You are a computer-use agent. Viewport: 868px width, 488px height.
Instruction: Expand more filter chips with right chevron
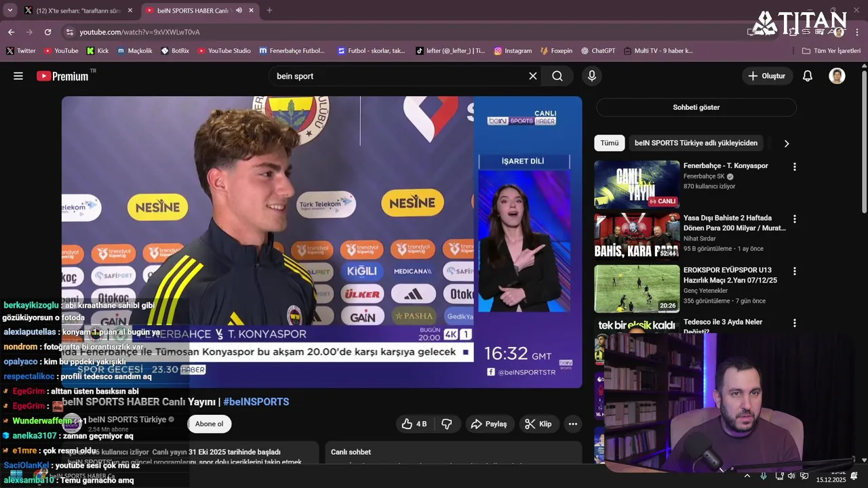[x=787, y=143]
